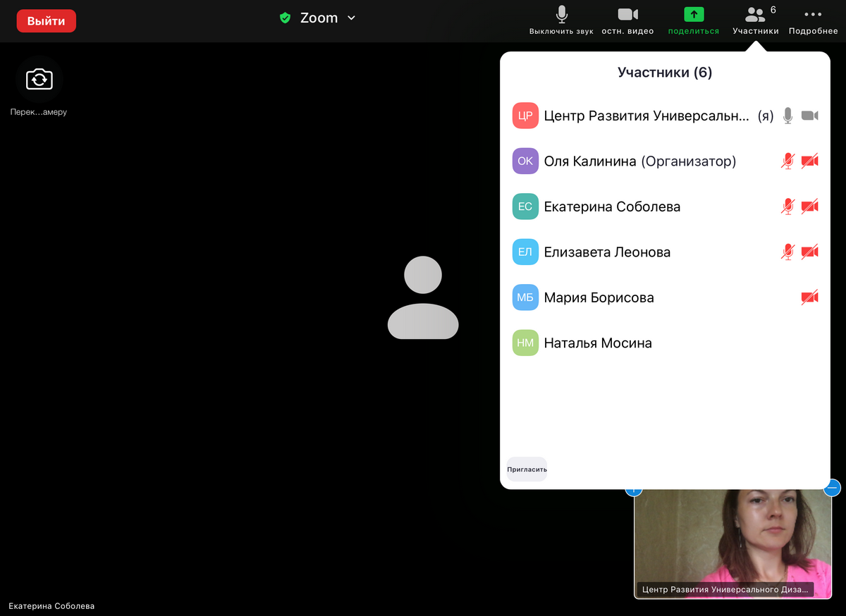This screenshot has width=846, height=616.
Task: Select participant Центр Развития Универсальн... (я)
Action: tap(658, 116)
